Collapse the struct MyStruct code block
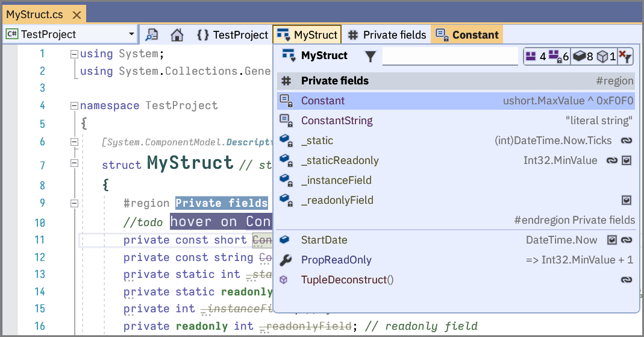The width and height of the screenshot is (644, 337). (x=74, y=163)
